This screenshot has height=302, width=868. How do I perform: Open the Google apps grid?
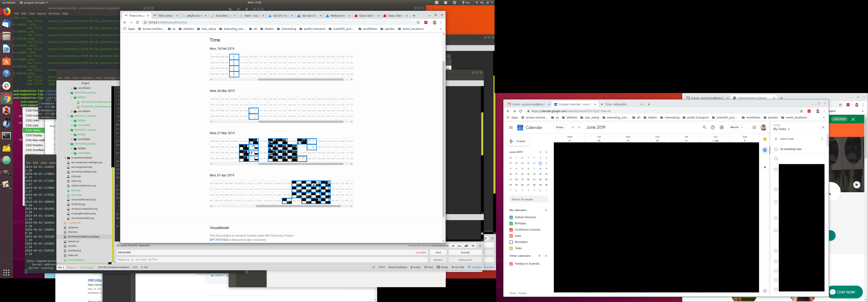pos(754,128)
